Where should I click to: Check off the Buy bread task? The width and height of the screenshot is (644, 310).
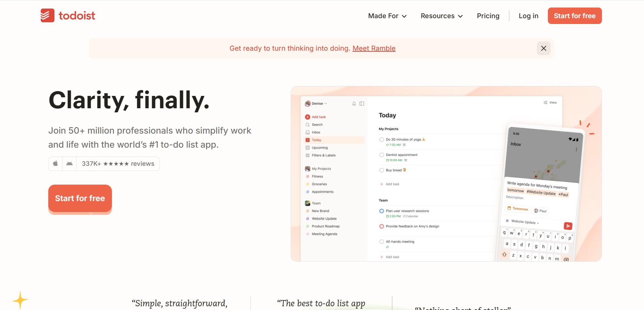coord(382,170)
